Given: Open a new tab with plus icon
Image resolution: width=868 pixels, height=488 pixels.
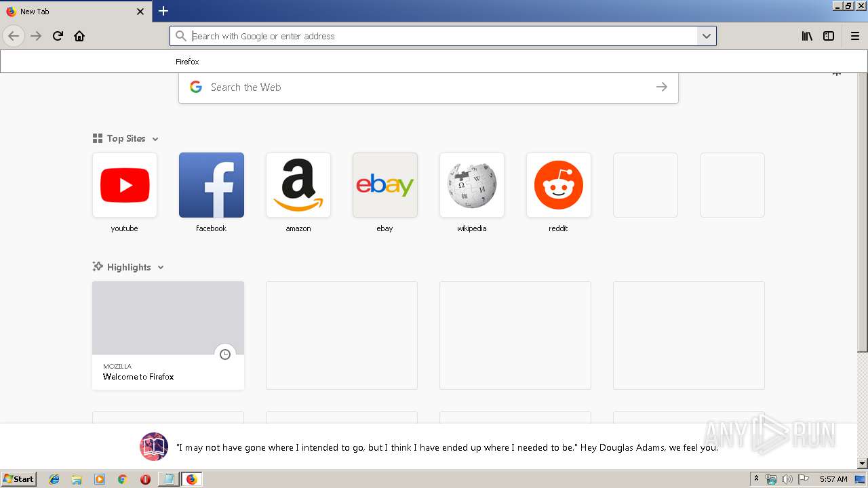Looking at the screenshot, I should coord(163,11).
